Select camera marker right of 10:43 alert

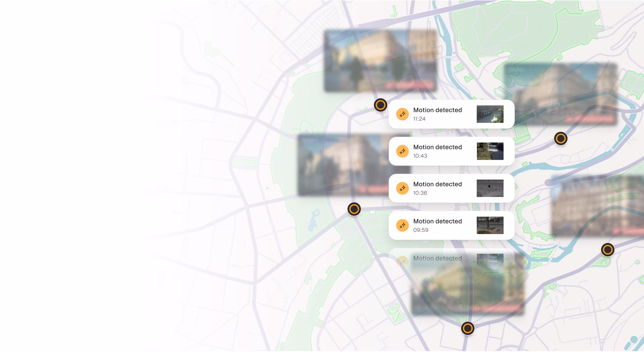tap(561, 139)
